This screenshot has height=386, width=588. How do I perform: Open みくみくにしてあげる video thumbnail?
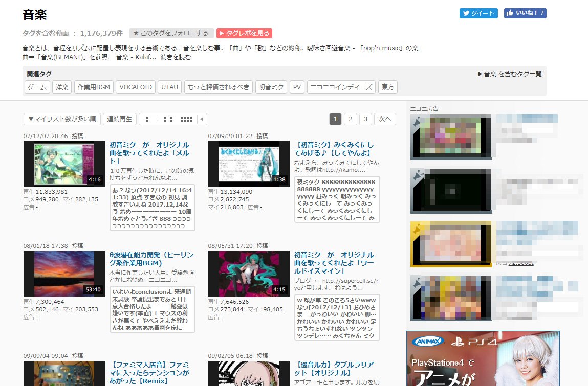tap(249, 164)
